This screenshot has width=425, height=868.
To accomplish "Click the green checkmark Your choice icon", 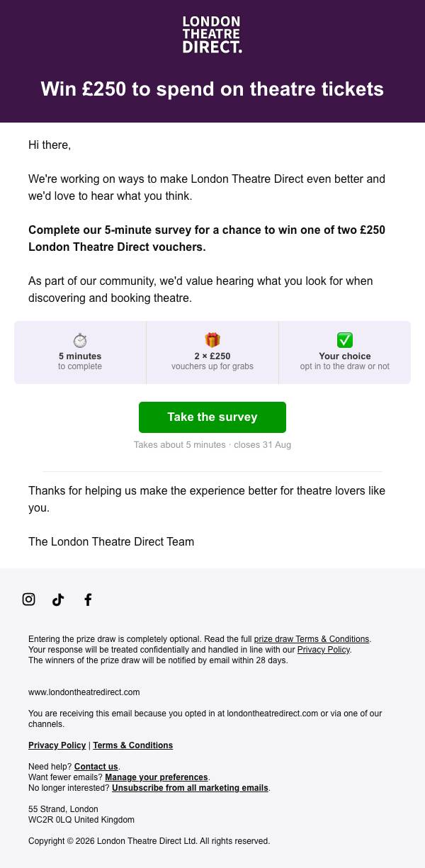I will [x=345, y=340].
